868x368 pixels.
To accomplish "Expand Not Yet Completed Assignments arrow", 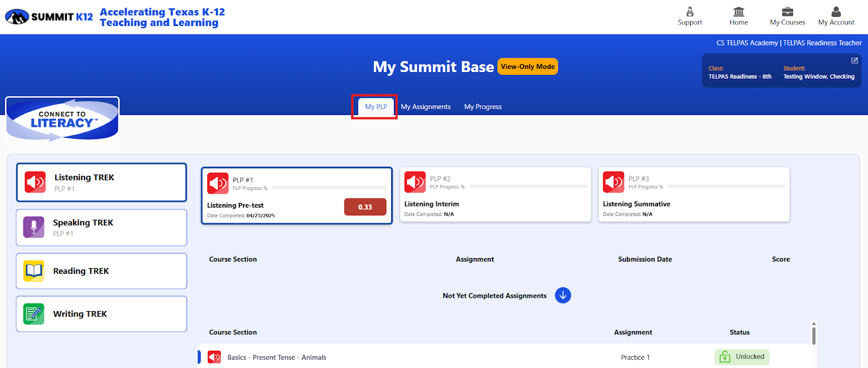I will coord(563,295).
